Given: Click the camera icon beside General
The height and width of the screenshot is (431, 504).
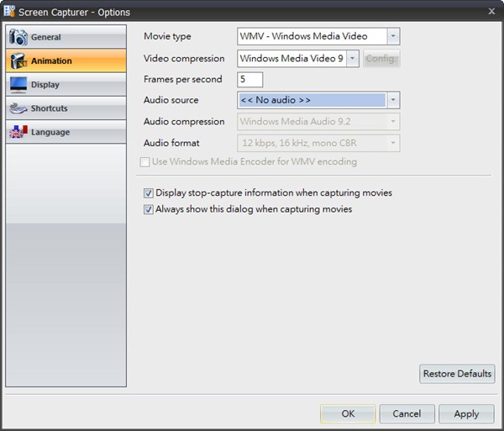Looking at the screenshot, I should (18, 37).
